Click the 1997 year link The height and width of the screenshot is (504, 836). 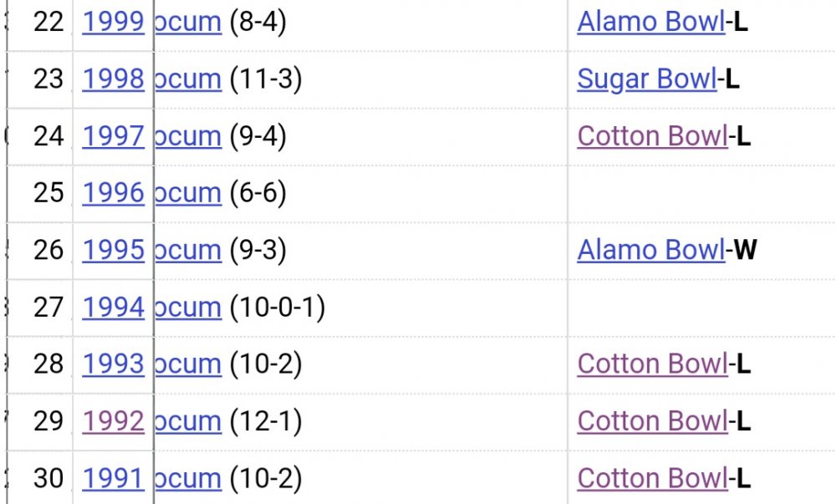point(113,136)
